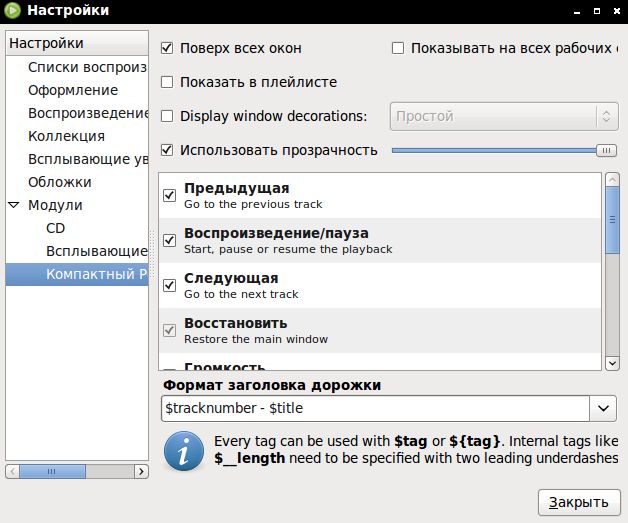628x523 pixels.
Task: Click up arrow of controls list scrollbar
Action: 612,180
